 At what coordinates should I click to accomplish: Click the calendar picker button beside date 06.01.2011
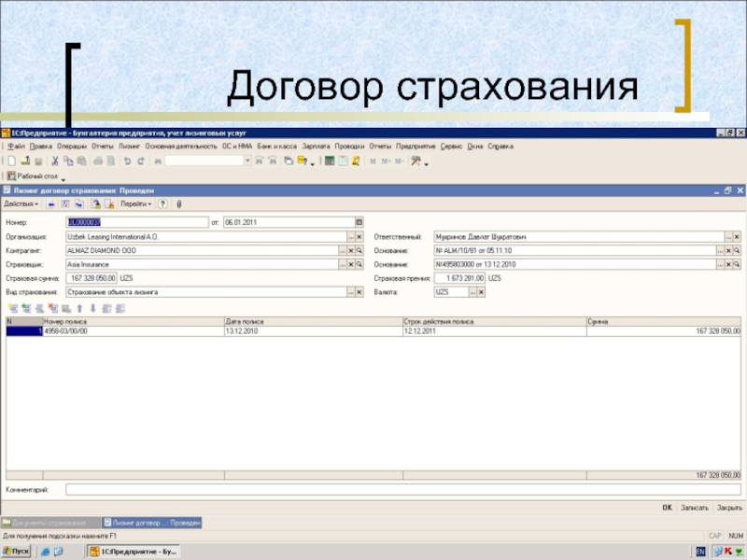pos(359,222)
